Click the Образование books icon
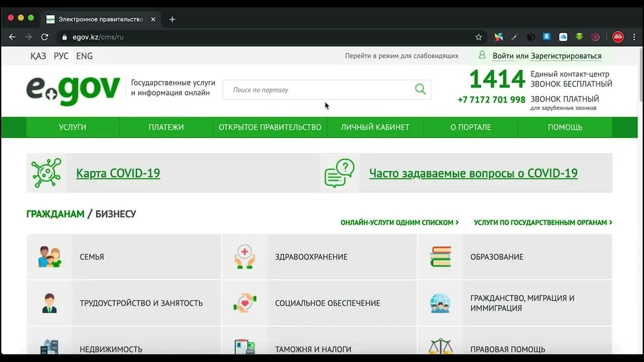 tap(441, 256)
